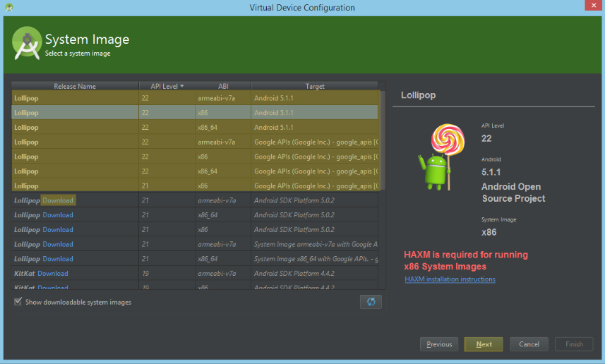Download Lollipop x86 Android SDK Platform 5.0.2

click(58, 229)
